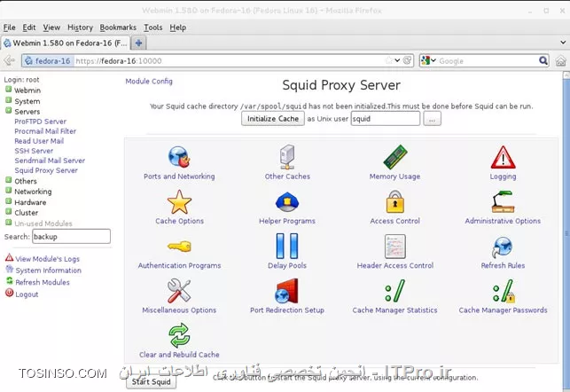The image size is (570, 392).
Task: Click the browser back arrow
Action: [x=9, y=60]
